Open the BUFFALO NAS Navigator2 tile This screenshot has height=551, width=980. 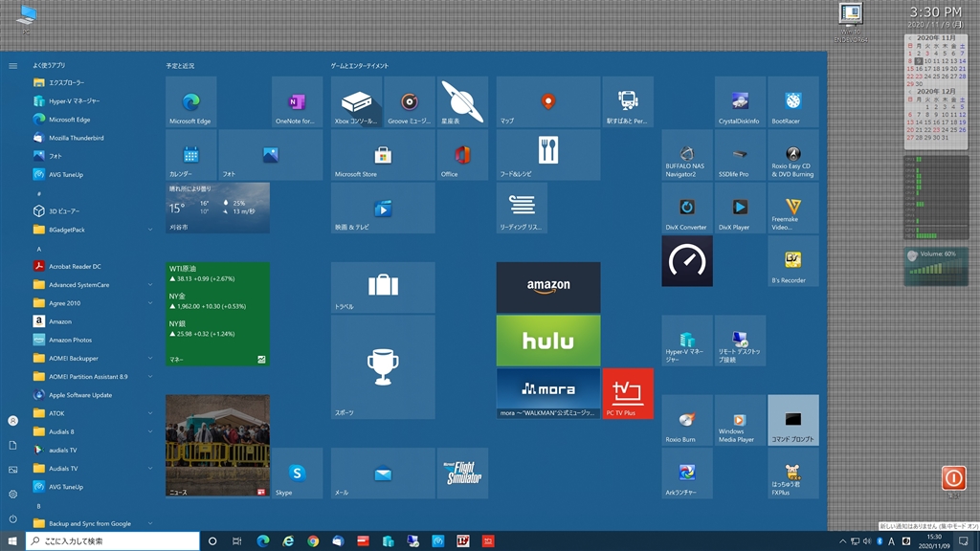click(x=687, y=155)
